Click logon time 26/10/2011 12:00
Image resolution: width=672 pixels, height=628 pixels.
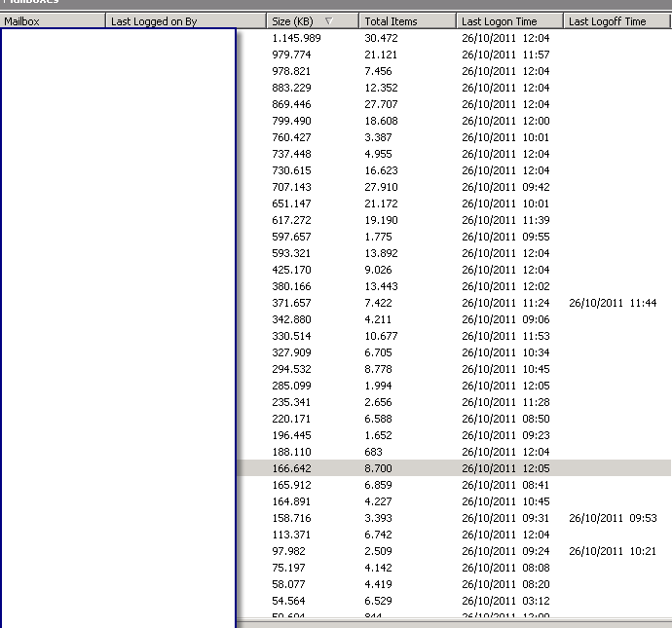505,121
